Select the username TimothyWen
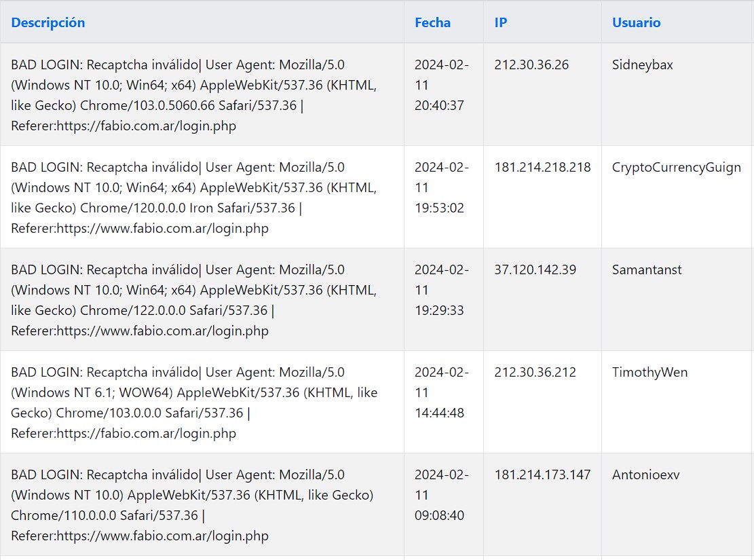 coord(649,373)
